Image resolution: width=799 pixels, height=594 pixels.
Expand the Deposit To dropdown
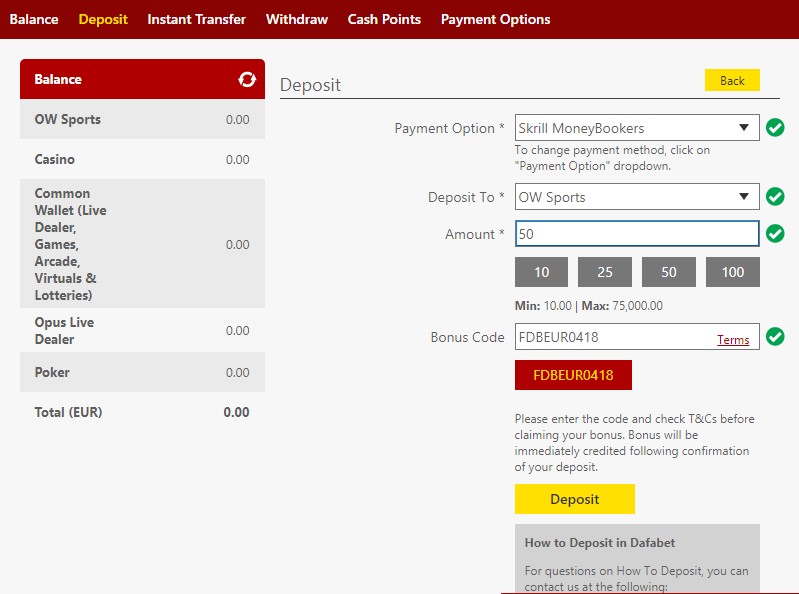[x=636, y=197]
